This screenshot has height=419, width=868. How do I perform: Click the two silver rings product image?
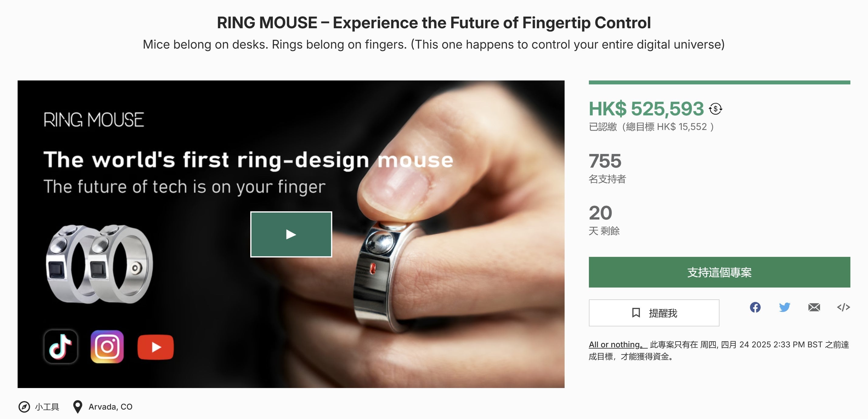[x=99, y=264]
